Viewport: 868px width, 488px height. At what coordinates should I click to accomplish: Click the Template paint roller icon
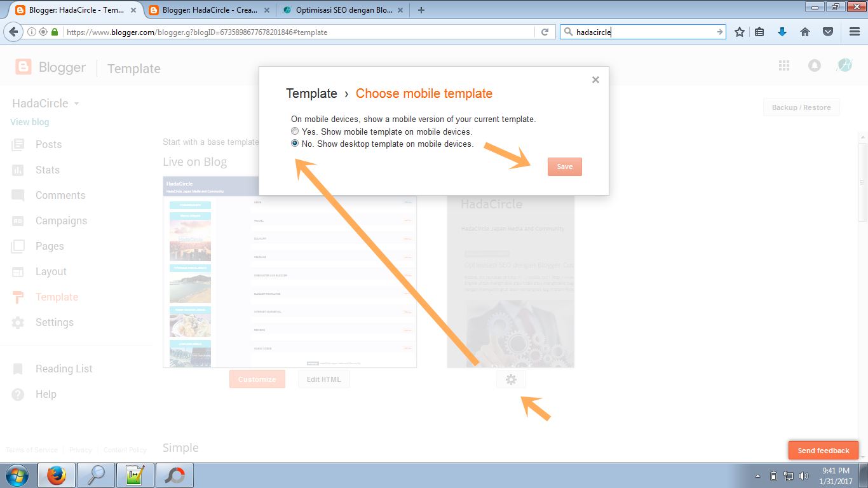point(18,297)
